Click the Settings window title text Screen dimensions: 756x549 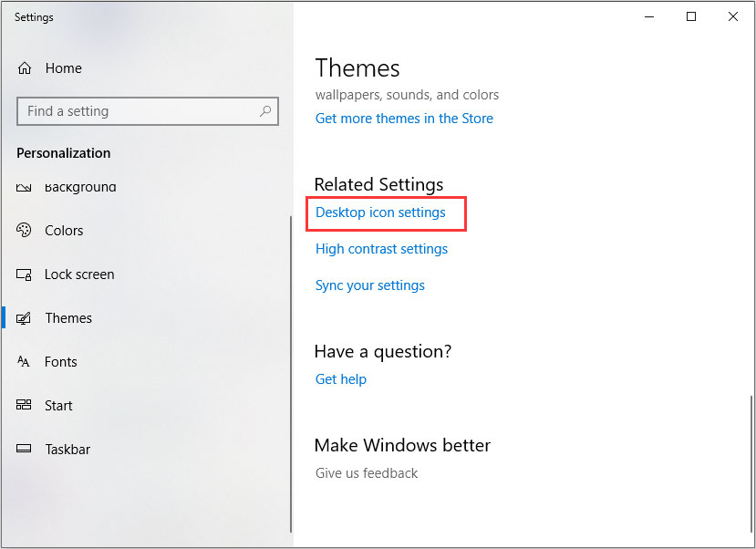coord(34,17)
